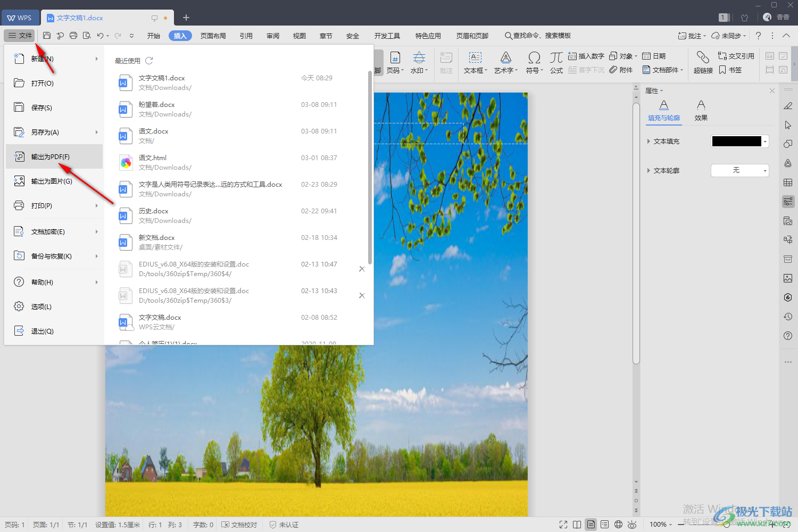The height and width of the screenshot is (532, 798).
Task: Toggle fullscreen view in status bar
Action: (x=563, y=525)
